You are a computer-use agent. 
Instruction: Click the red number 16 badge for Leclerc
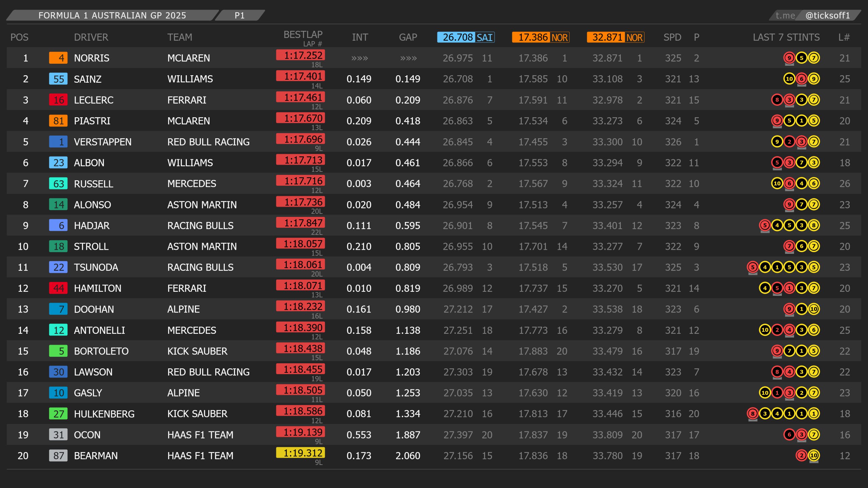tap(58, 100)
